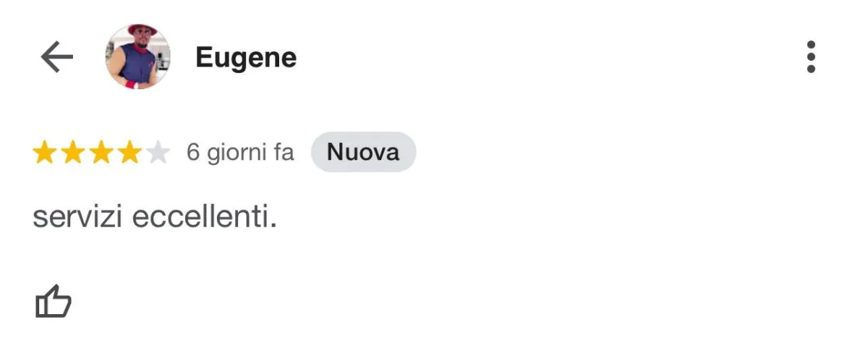
Task: Open reviewer name Eugene
Action: (x=246, y=58)
